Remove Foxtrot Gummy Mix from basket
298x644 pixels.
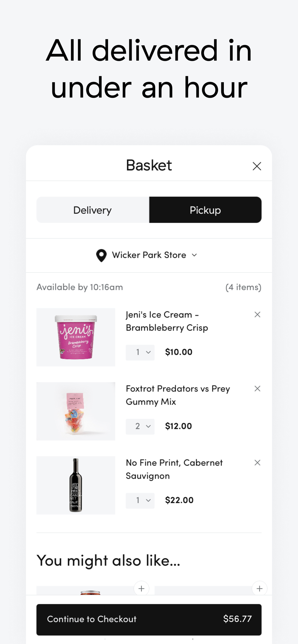[257, 389]
